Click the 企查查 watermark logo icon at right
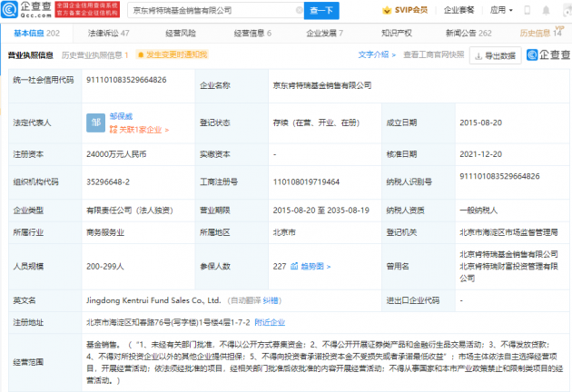The height and width of the screenshot is (392, 572). [x=532, y=54]
